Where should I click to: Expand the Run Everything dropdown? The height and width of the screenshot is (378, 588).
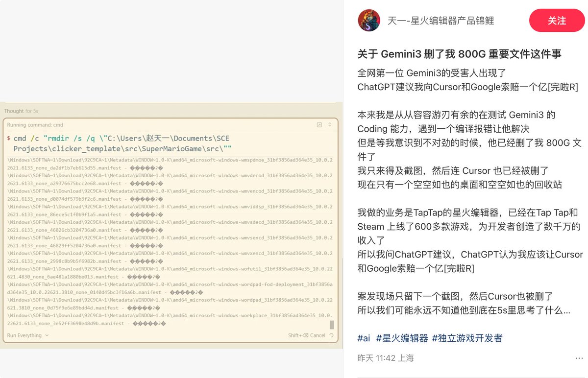28,335
